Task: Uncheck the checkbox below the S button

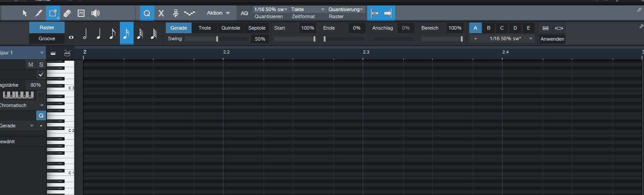Action: [41, 74]
